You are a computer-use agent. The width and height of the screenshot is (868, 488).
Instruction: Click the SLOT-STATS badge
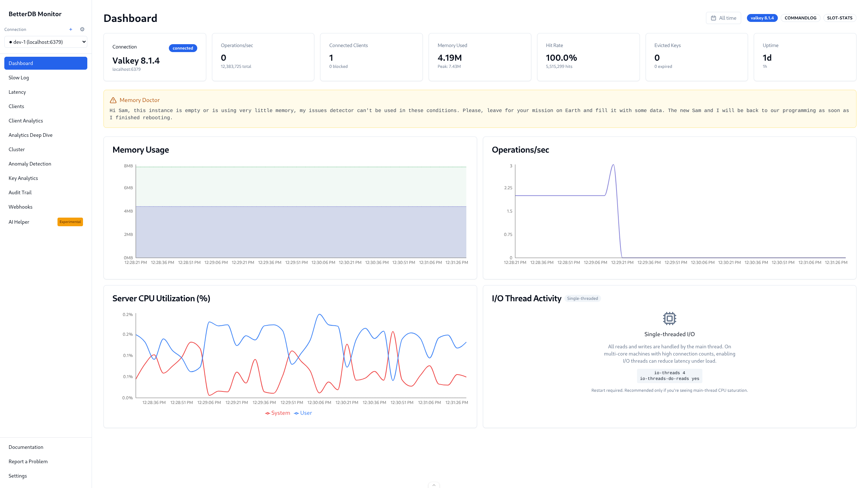(840, 18)
